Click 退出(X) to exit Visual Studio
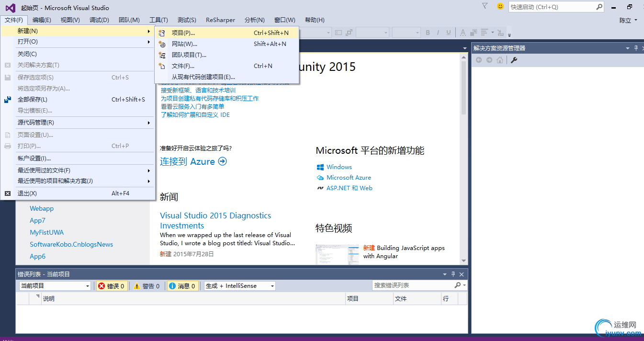Viewport: 644px width, 341px height. [78, 193]
